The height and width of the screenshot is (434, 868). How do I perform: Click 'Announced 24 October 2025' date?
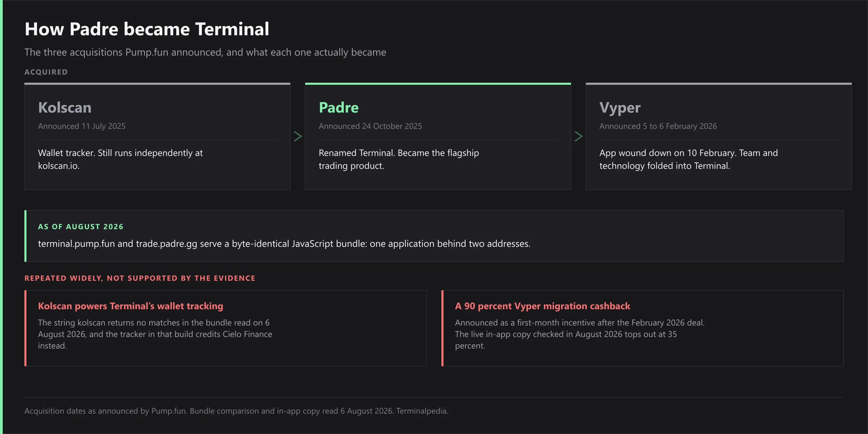click(x=370, y=126)
